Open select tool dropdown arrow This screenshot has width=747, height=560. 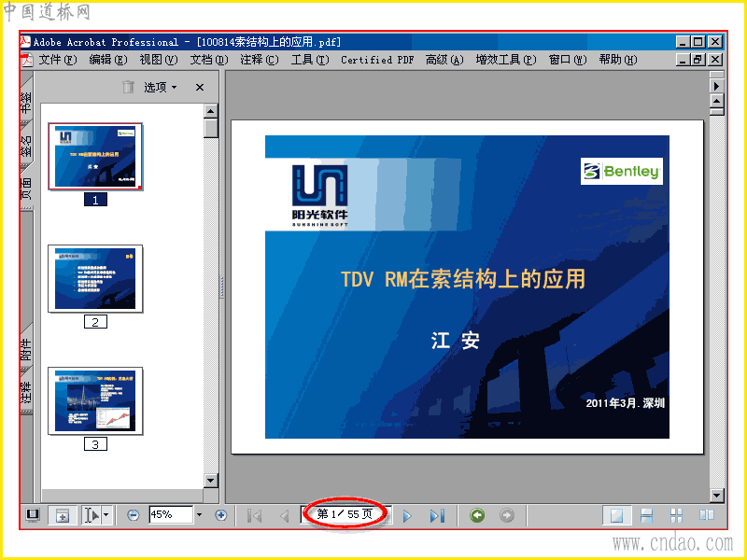click(106, 515)
